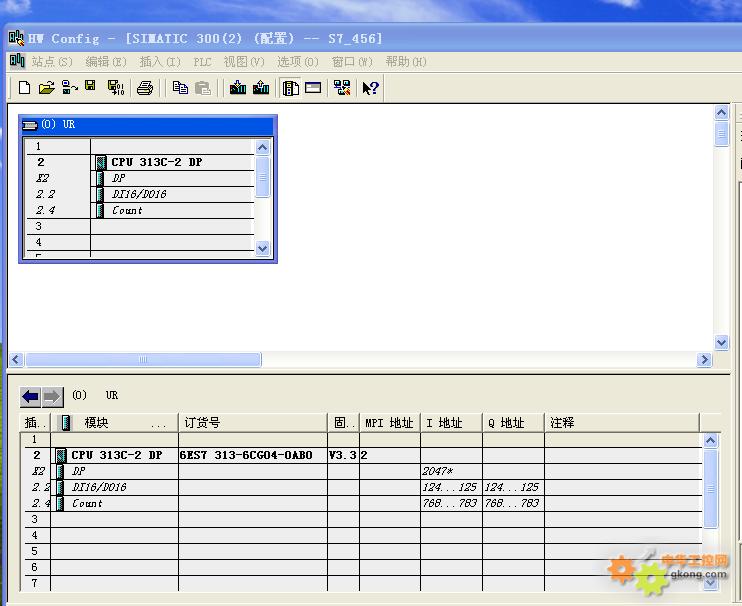742x606 pixels.
Task: Print the configuration with the printer icon
Action: click(145, 88)
